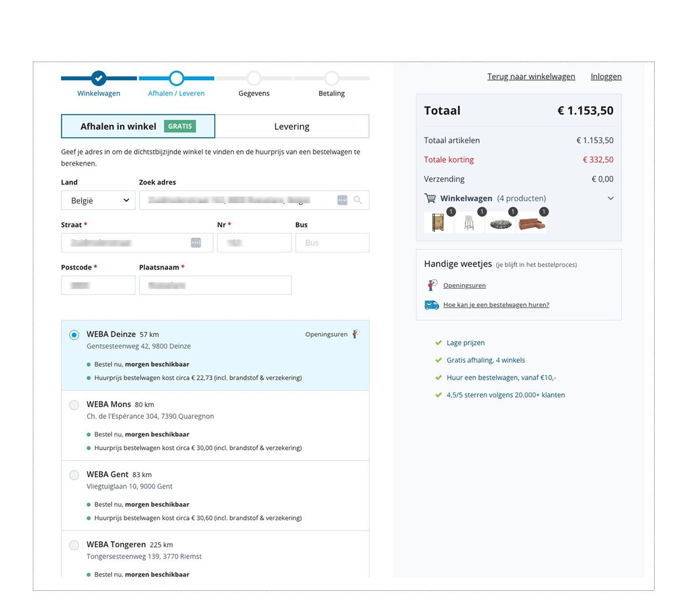Click the Handige weetjes heading

click(x=458, y=264)
